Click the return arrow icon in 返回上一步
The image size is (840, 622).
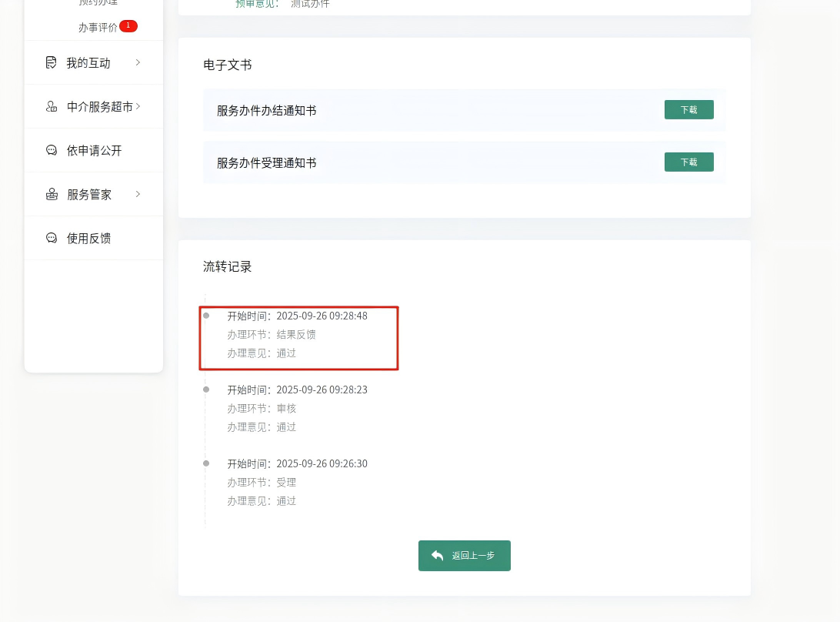[438, 556]
